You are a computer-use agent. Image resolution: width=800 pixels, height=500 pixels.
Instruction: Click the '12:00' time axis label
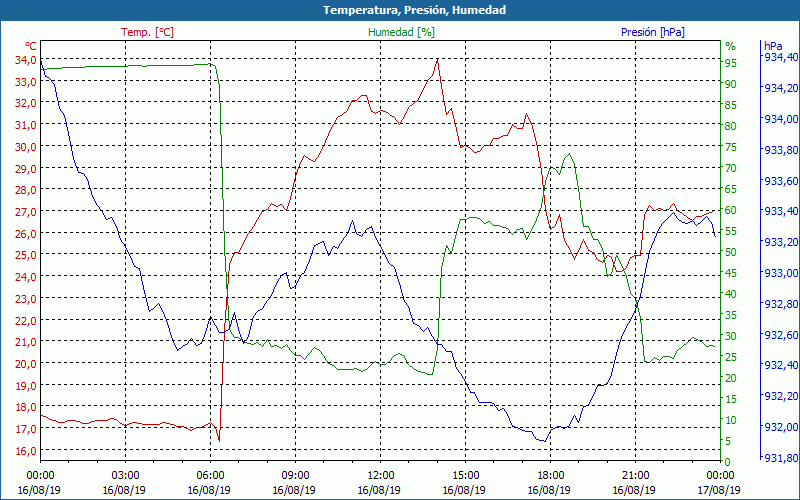(x=380, y=475)
